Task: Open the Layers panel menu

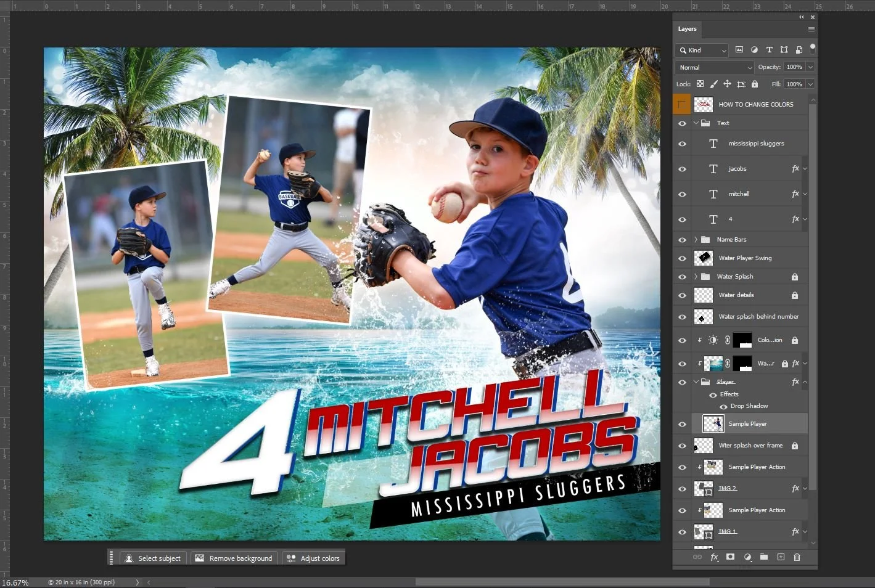Action: (811, 29)
